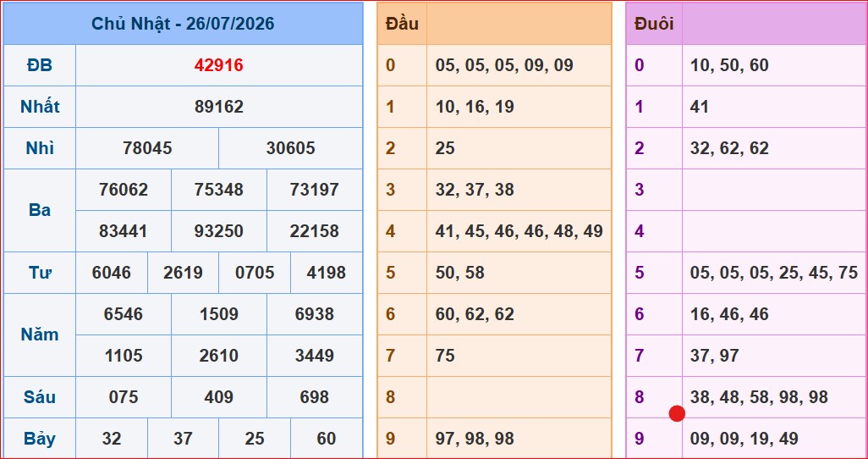Select Năm prize number 6938

point(315,314)
